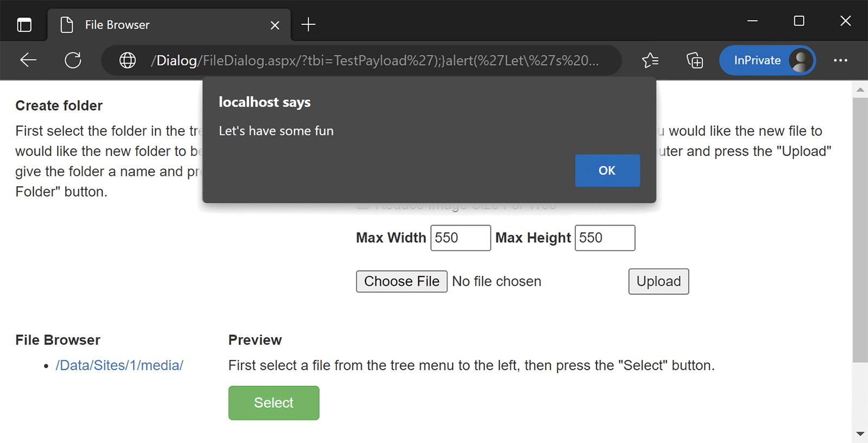Click the back navigation arrow
The image size is (868, 443).
point(28,60)
